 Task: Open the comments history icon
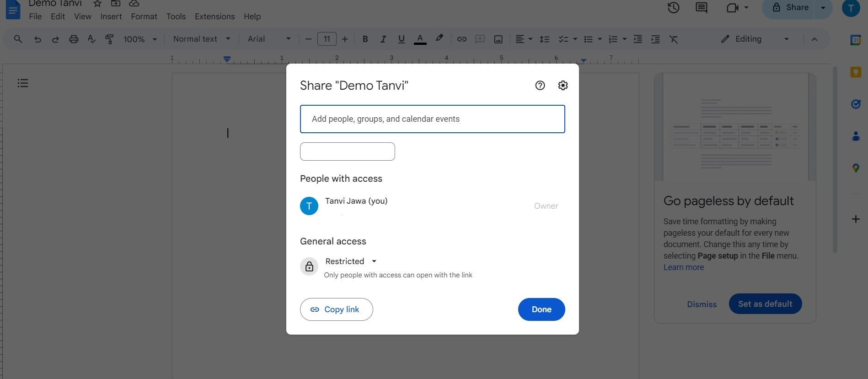coord(701,8)
